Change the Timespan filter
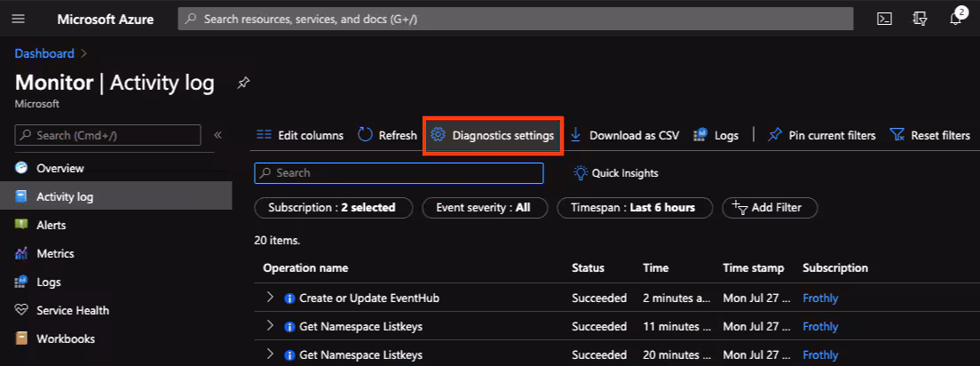Screen dimensions: 980x366 635,208
